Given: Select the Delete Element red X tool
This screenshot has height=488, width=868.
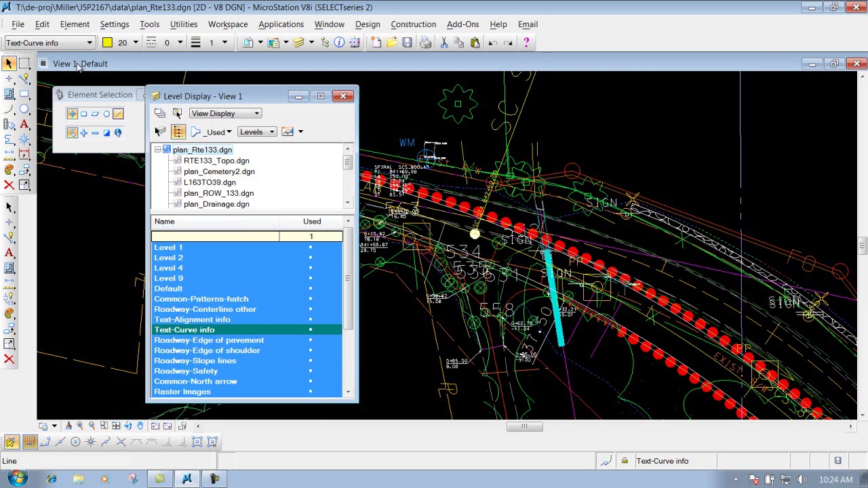Looking at the screenshot, I should point(9,185).
